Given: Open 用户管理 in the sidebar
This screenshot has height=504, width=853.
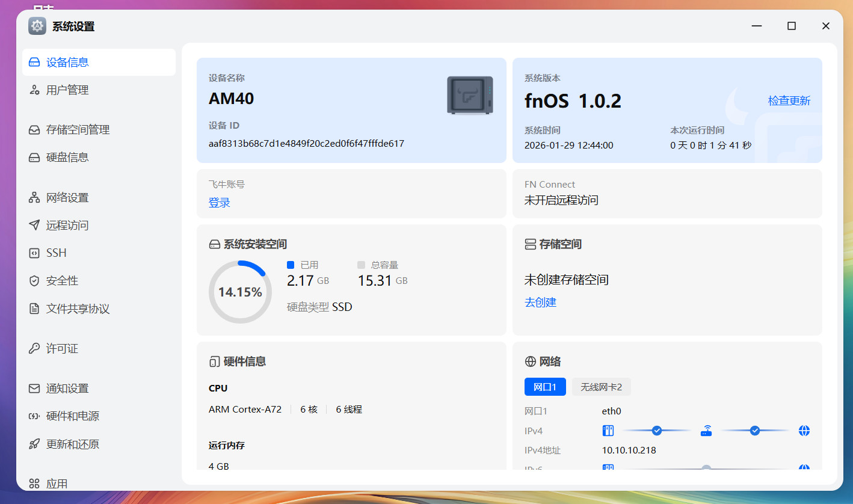Looking at the screenshot, I should pos(67,90).
